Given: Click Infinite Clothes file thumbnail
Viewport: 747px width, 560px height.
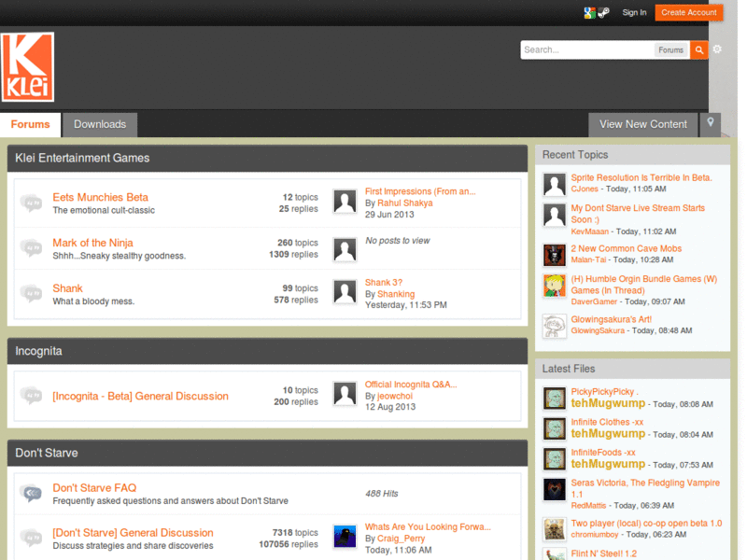Looking at the screenshot, I should pyautogui.click(x=555, y=429).
